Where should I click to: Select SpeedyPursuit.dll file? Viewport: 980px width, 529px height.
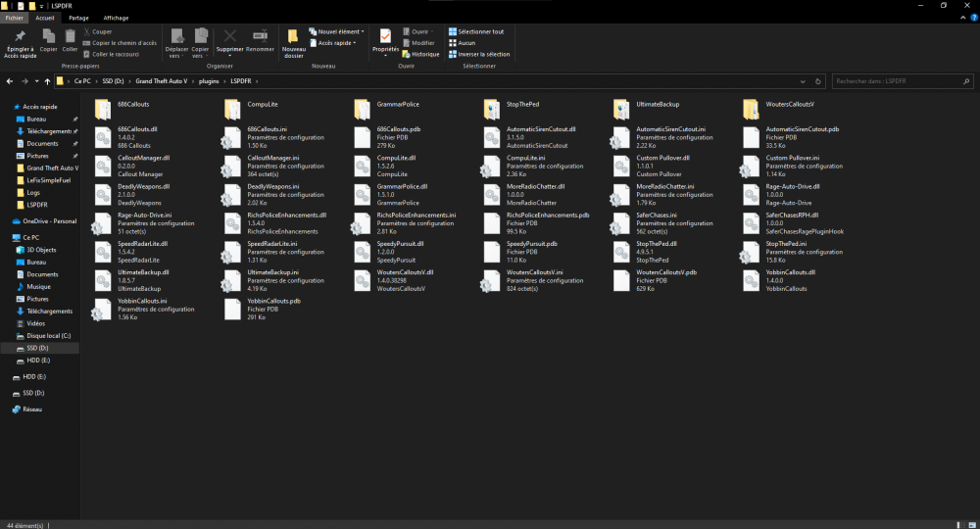(x=389, y=252)
